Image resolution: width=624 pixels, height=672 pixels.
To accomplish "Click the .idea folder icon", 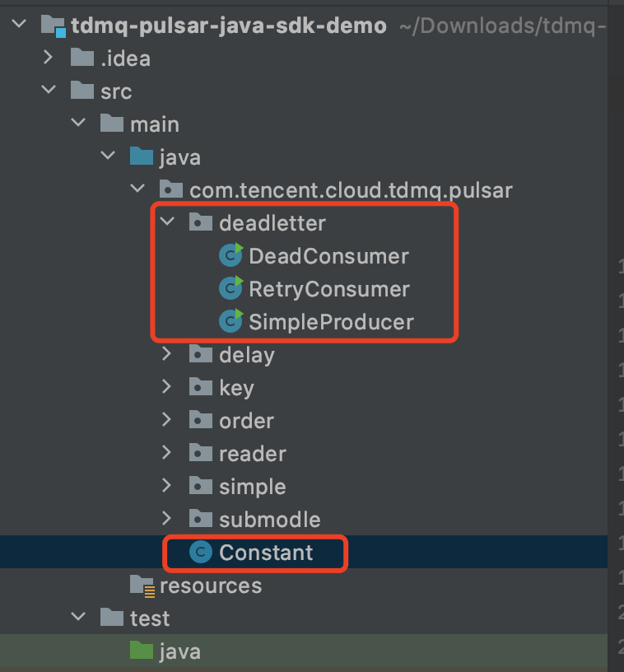I will pyautogui.click(x=82, y=58).
